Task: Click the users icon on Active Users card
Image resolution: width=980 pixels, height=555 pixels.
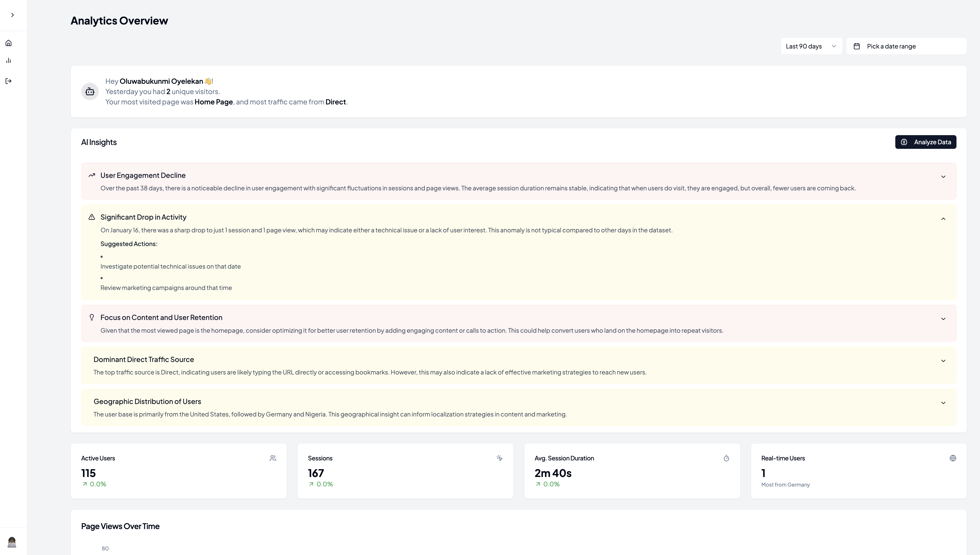Action: [273, 458]
